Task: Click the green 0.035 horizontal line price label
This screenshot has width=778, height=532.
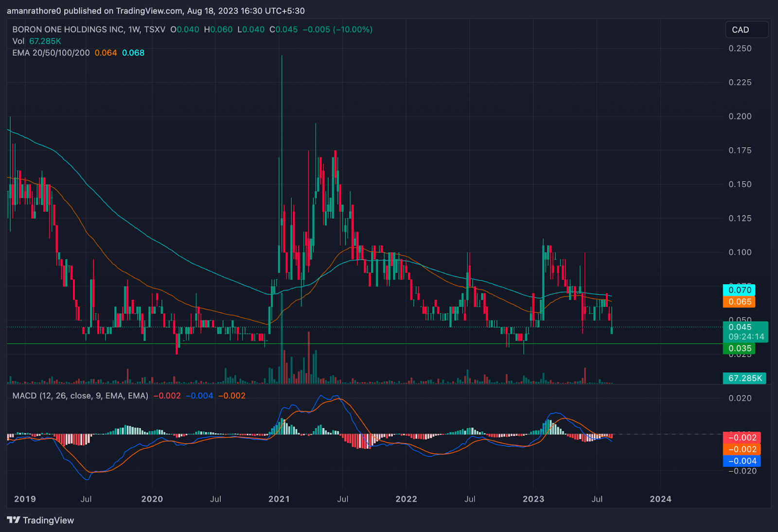Action: click(x=739, y=348)
